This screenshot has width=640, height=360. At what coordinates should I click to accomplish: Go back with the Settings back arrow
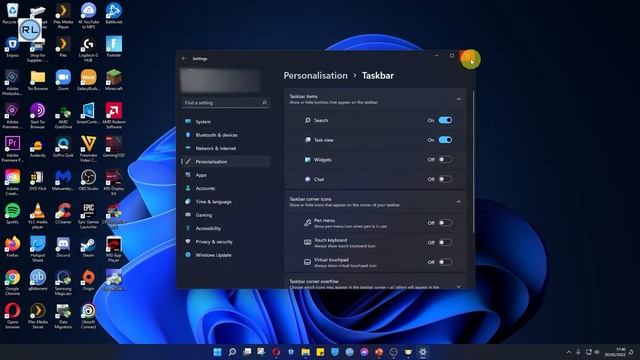click(184, 58)
